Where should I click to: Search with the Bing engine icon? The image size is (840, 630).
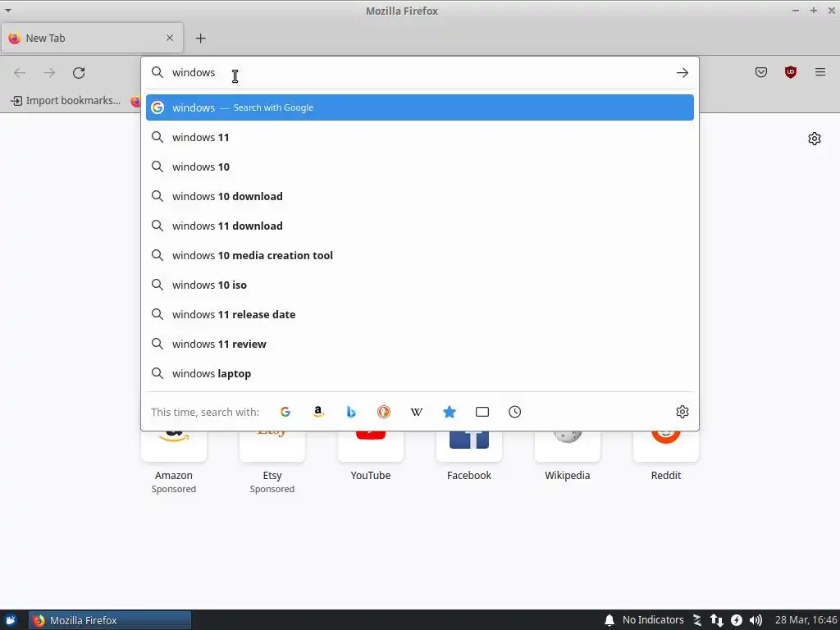click(x=351, y=412)
